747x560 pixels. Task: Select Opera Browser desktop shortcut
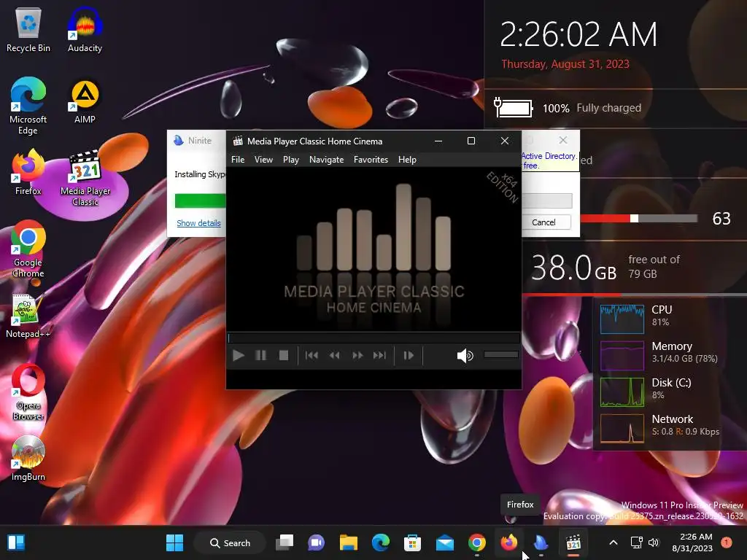point(28,392)
